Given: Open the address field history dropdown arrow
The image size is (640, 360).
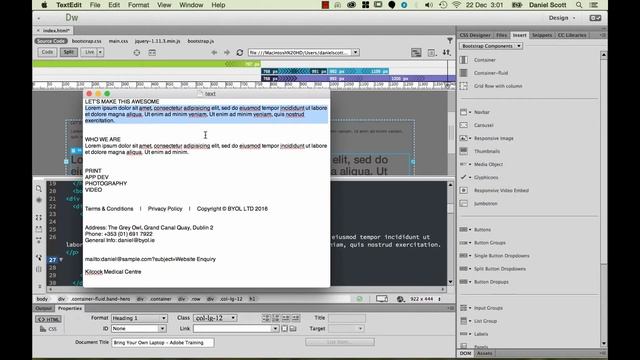Looking at the screenshot, I should (x=356, y=53).
